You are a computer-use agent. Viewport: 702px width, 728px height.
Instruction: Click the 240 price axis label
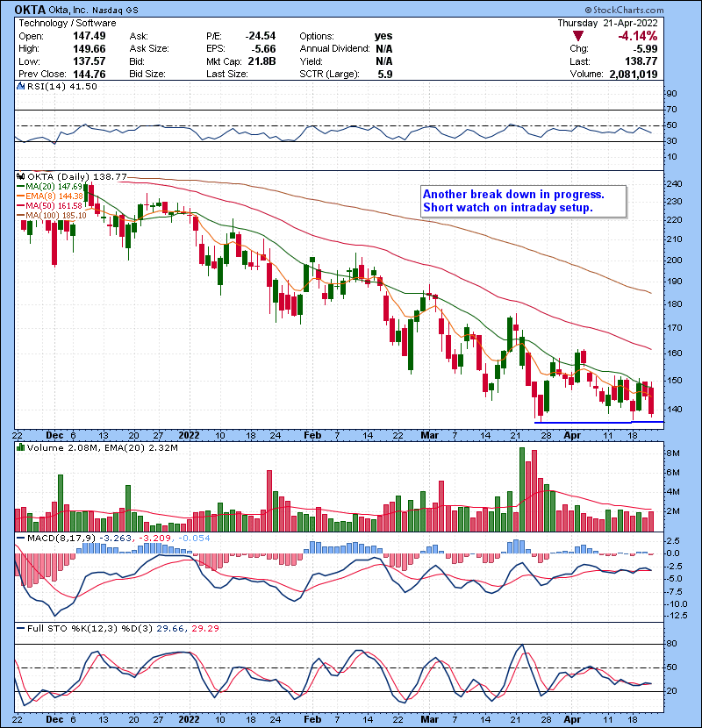(674, 184)
